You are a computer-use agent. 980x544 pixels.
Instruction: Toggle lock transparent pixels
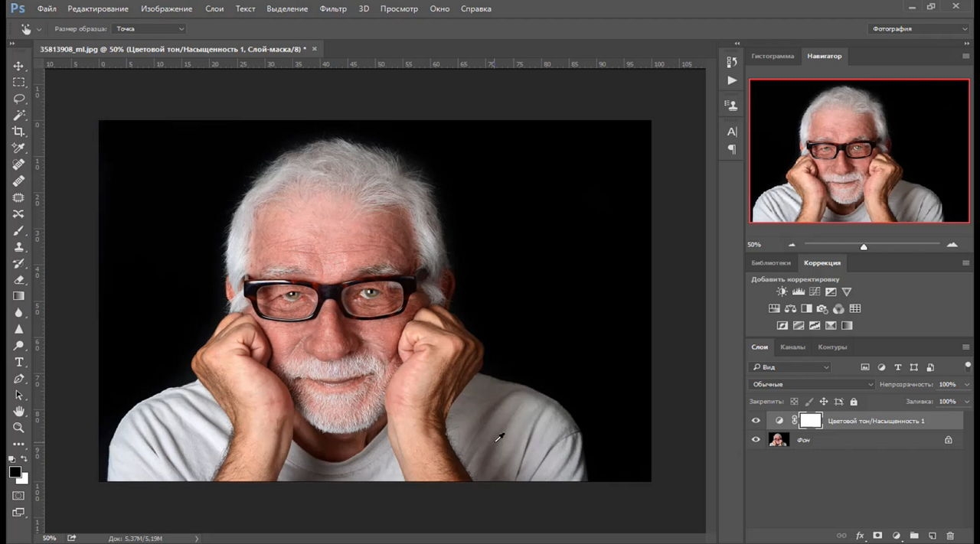tap(794, 401)
